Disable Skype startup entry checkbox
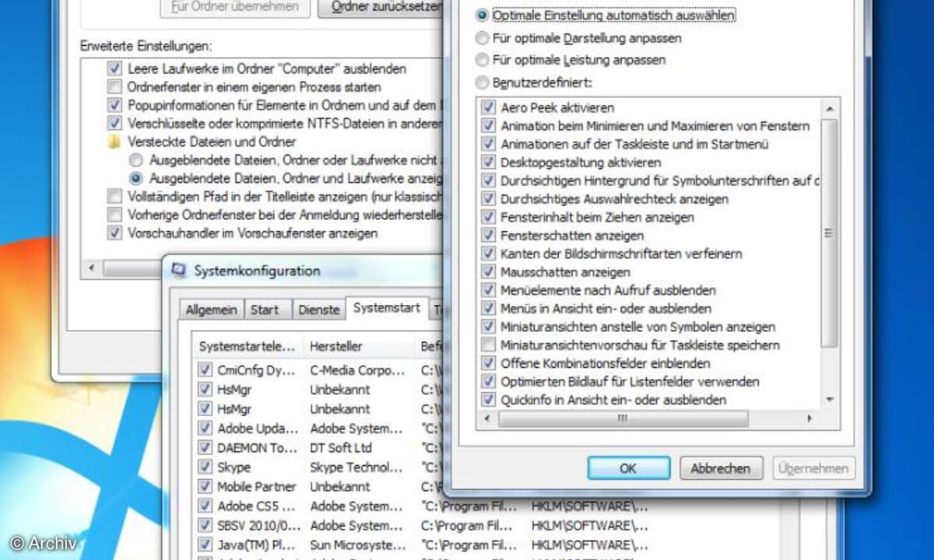 tap(205, 467)
